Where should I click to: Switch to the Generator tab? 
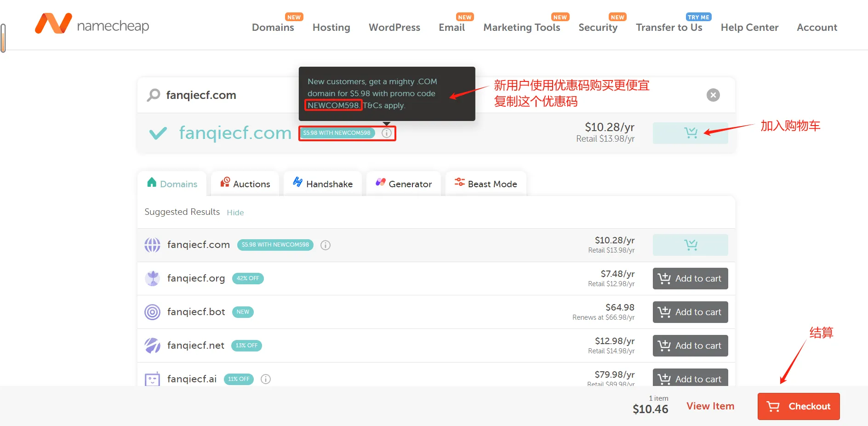pyautogui.click(x=404, y=184)
